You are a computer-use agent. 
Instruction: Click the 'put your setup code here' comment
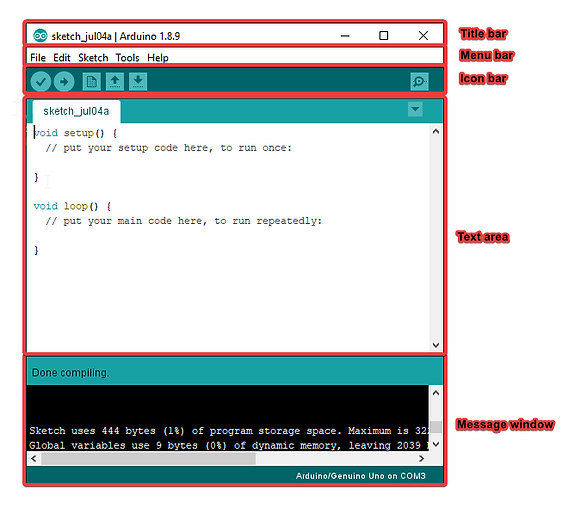coord(168,148)
